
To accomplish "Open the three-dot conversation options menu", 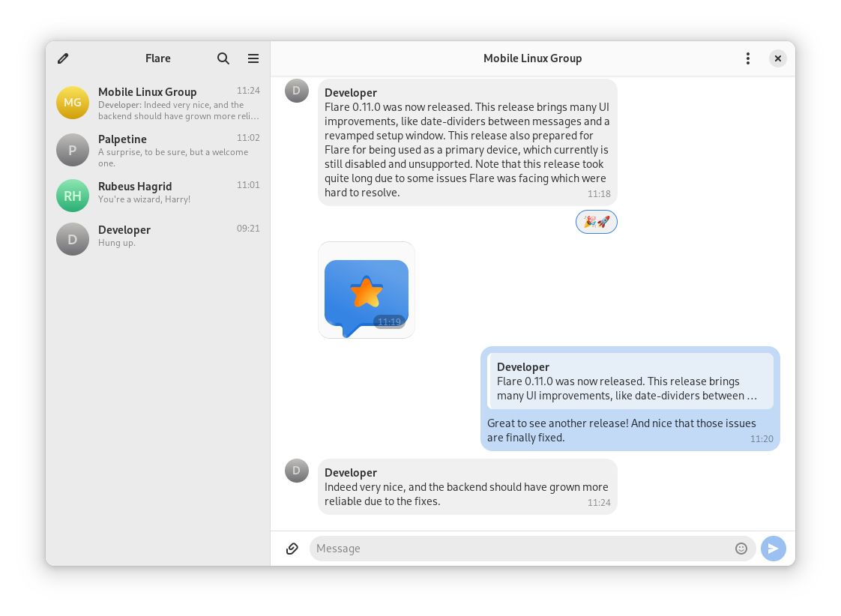I will (x=748, y=58).
